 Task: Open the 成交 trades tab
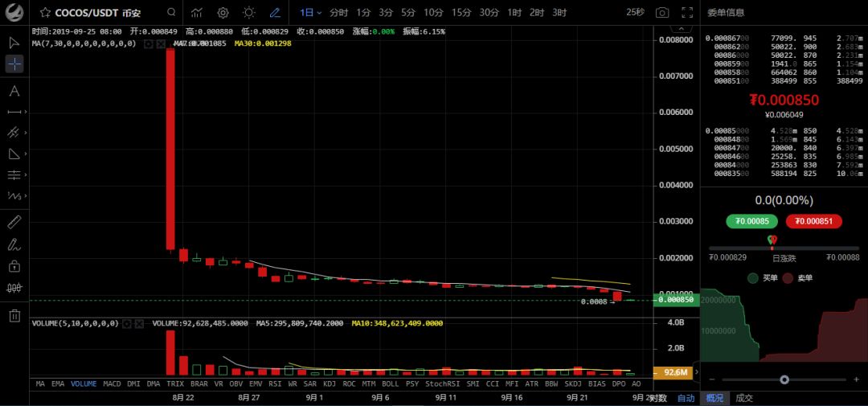tap(744, 398)
